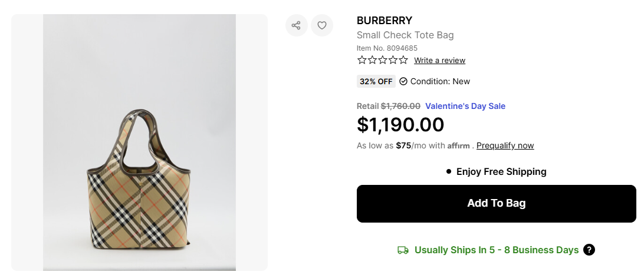
Task: Click the 32% OFF badge
Action: [x=376, y=82]
